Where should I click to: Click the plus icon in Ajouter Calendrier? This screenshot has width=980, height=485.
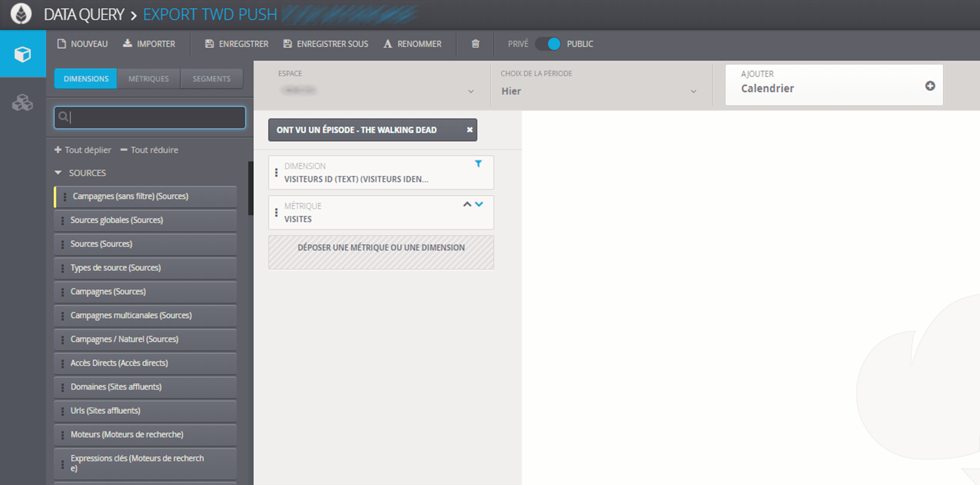point(930,86)
